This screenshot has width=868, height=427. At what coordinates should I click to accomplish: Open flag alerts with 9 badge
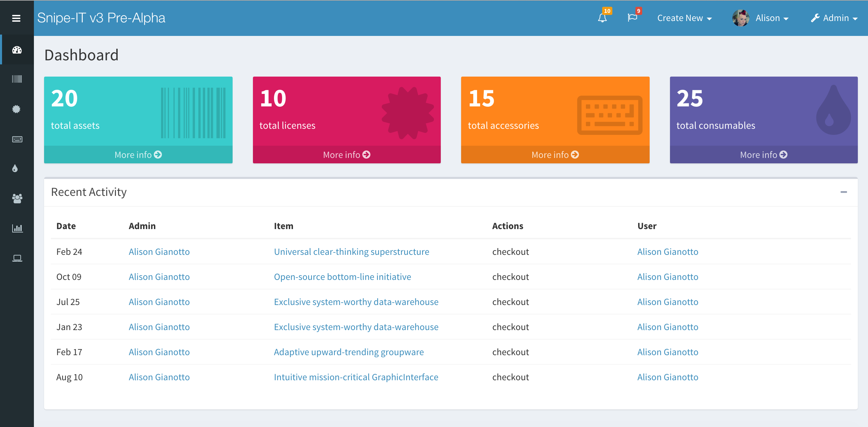click(633, 18)
